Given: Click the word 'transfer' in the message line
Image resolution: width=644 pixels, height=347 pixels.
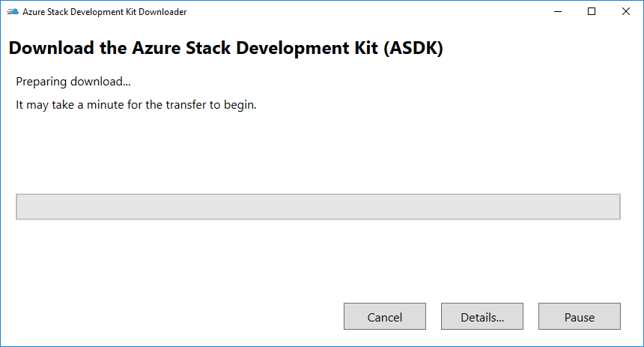Looking at the screenshot, I should 186,105.
